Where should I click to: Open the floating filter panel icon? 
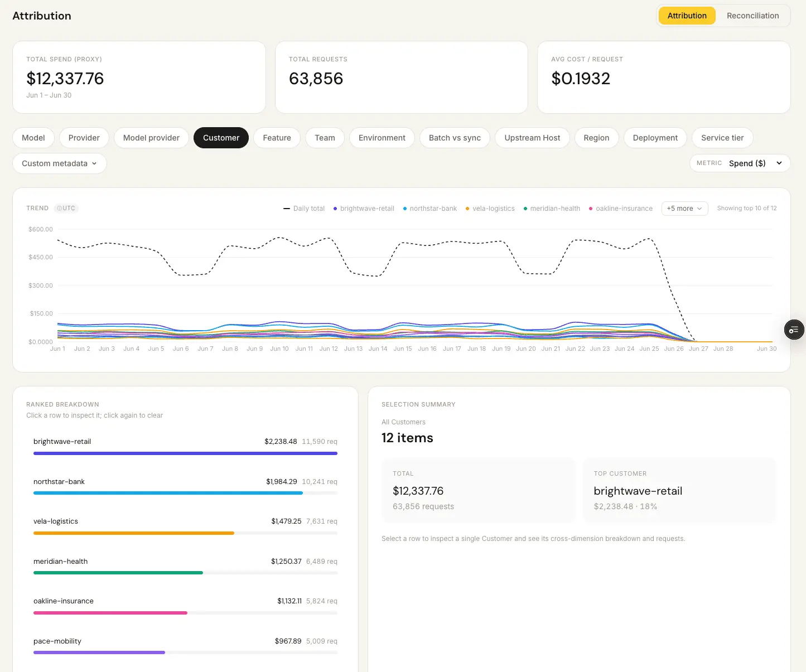coord(794,330)
